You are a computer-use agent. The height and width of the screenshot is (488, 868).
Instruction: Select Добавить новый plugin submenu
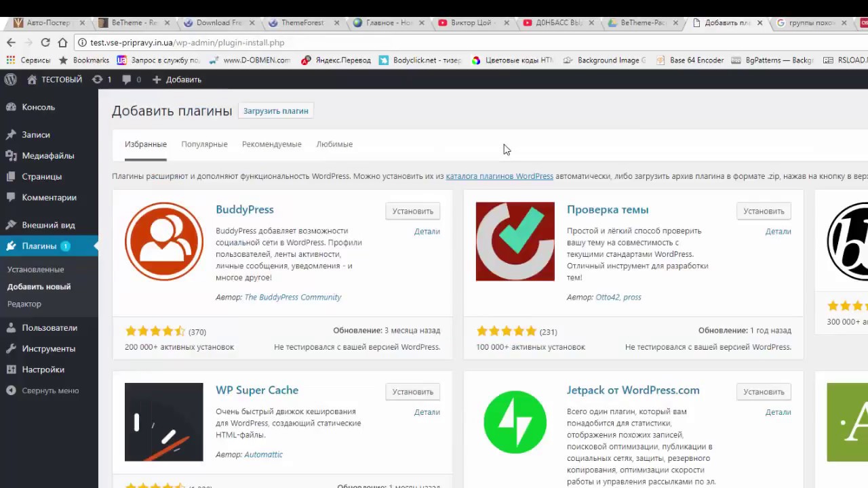pyautogui.click(x=39, y=287)
